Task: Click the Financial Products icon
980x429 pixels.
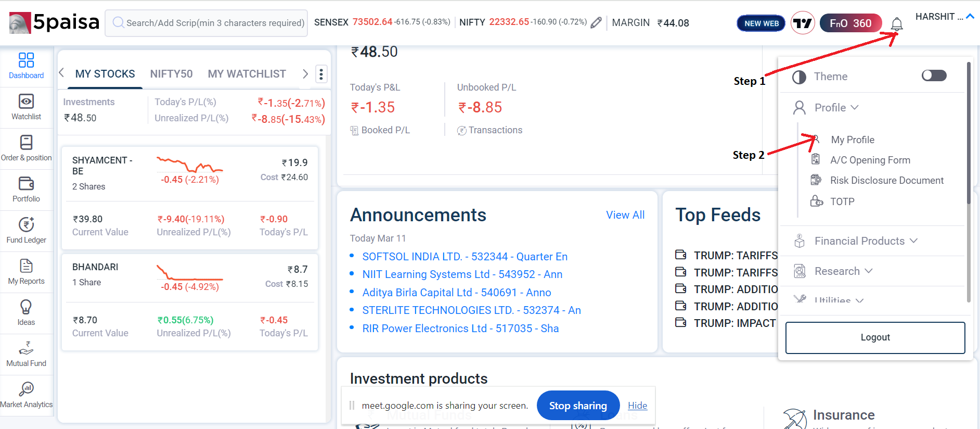Action: (800, 241)
